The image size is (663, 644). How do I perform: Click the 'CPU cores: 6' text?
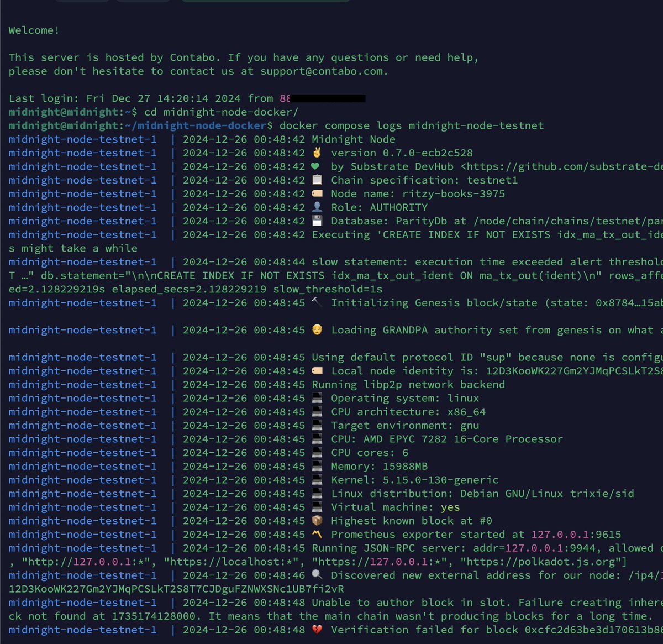coord(370,453)
